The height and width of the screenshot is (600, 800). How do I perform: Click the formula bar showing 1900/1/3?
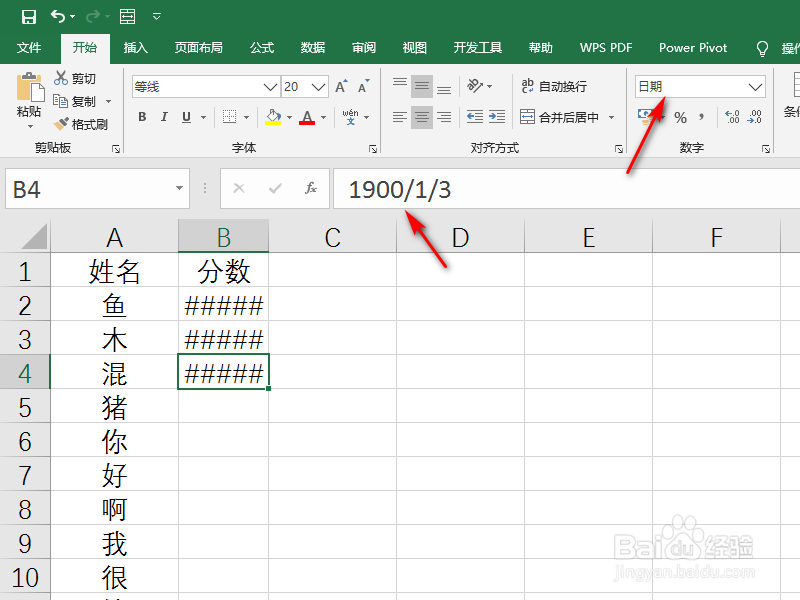pyautogui.click(x=566, y=189)
